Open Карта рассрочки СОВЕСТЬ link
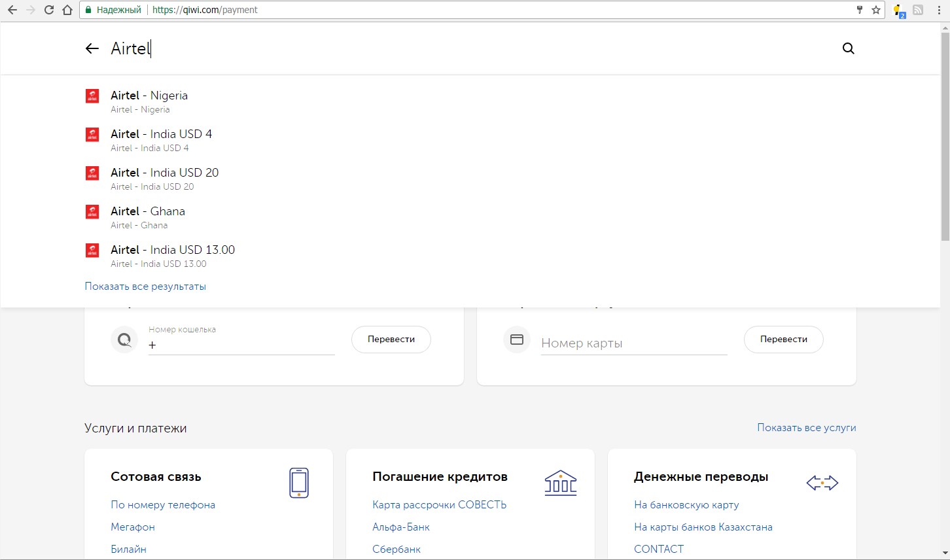The image size is (950, 560). (x=439, y=505)
